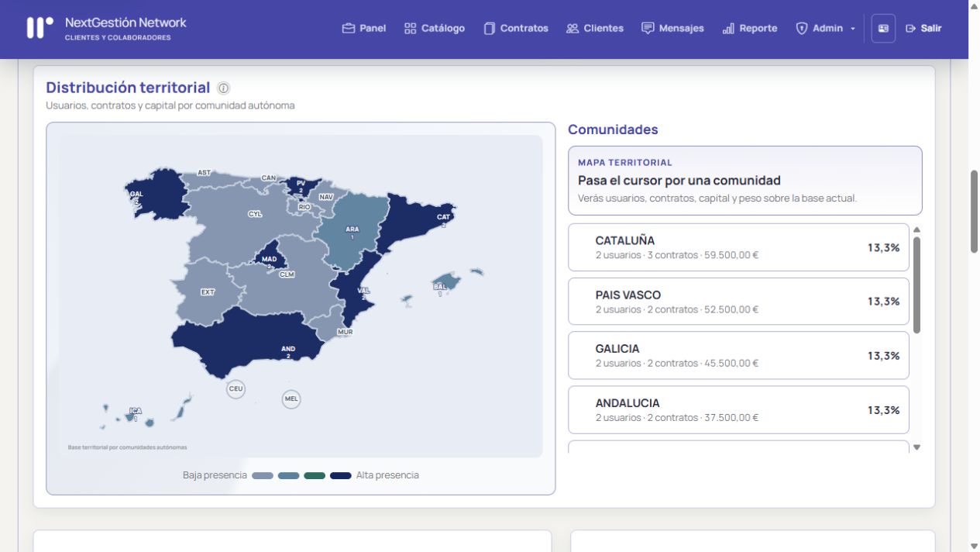Screen dimensions: 980x552
Task: Select the PAIS VASCO community card
Action: point(738,302)
